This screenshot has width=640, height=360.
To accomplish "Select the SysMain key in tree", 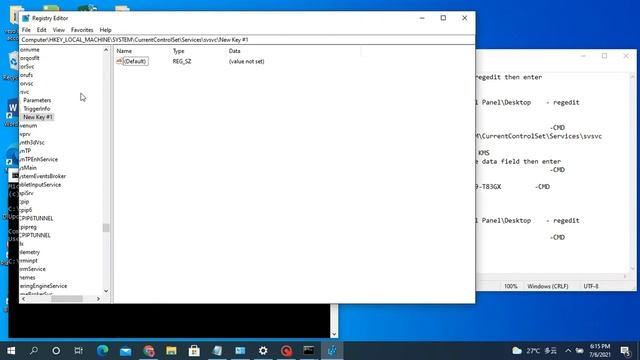I will coord(28,168).
